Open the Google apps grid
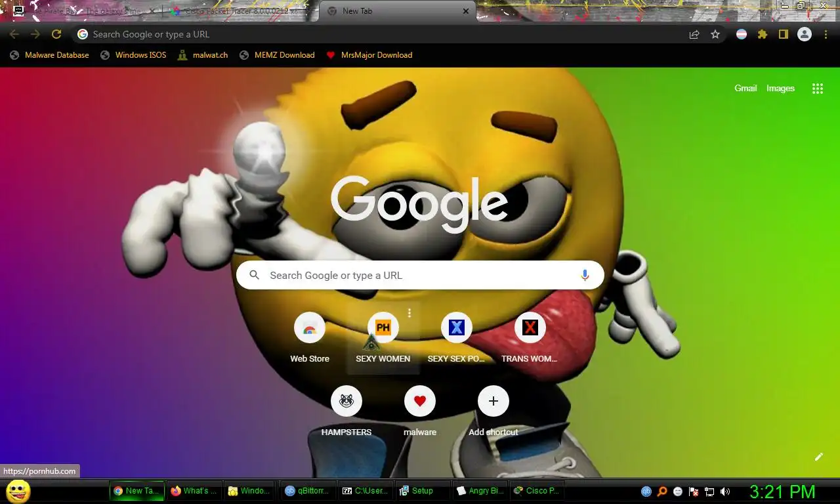 pyautogui.click(x=818, y=89)
